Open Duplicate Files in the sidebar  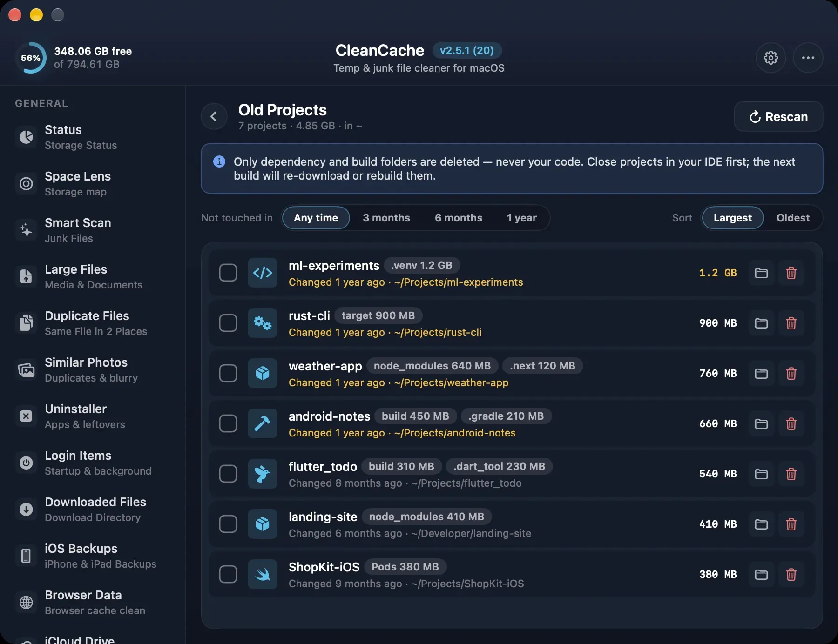coord(93,323)
